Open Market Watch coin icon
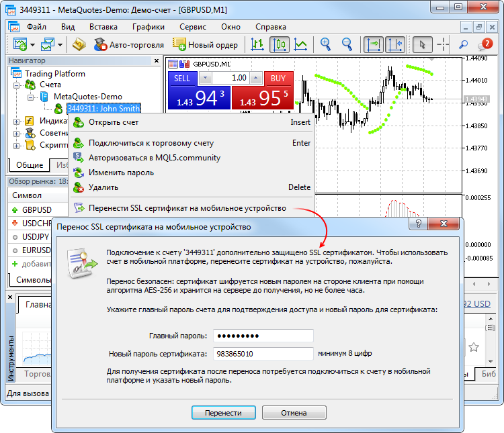Viewport: 504px width, 433px height. pyautogui.click(x=79, y=44)
